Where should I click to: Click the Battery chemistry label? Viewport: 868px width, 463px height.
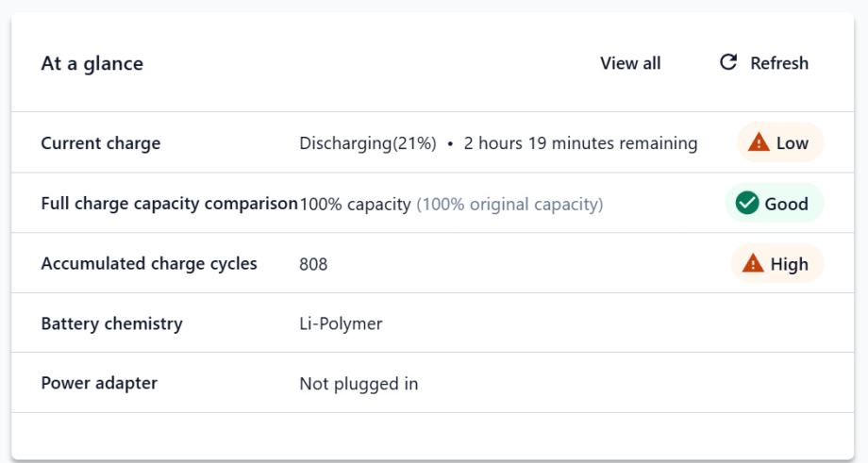[x=111, y=324]
